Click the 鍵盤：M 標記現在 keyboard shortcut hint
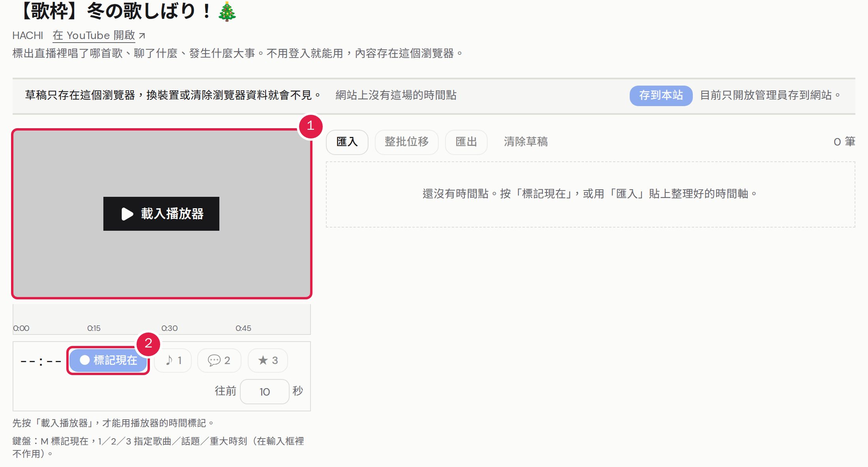Viewport: 868px width, 467px height. (158, 447)
